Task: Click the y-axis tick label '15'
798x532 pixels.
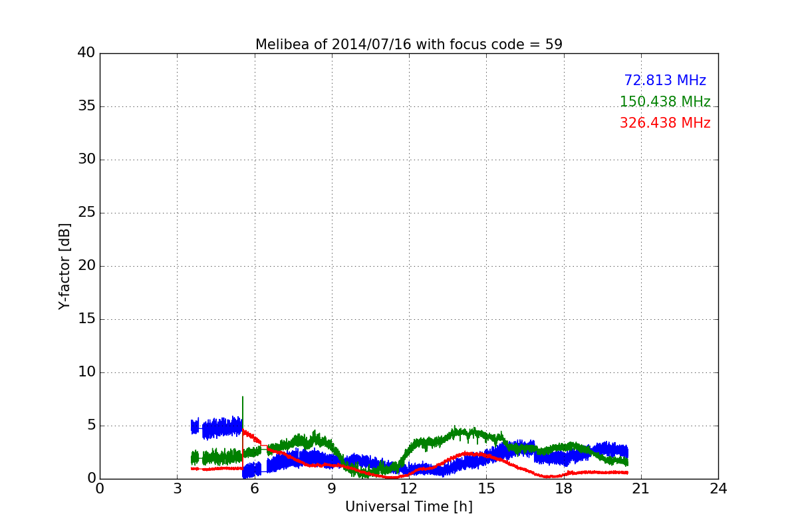Action: tap(86, 319)
